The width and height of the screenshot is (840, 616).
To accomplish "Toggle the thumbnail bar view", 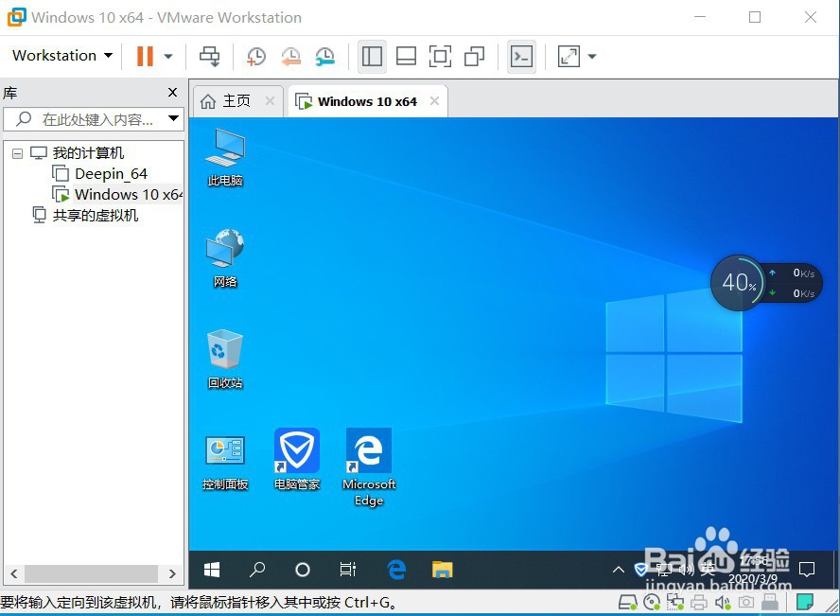I will click(406, 57).
